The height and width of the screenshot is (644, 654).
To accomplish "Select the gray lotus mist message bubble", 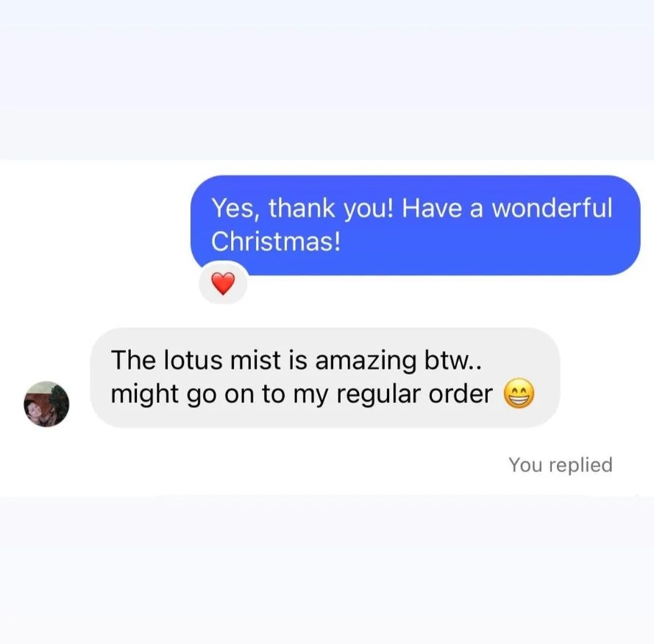I will pyautogui.click(x=325, y=378).
